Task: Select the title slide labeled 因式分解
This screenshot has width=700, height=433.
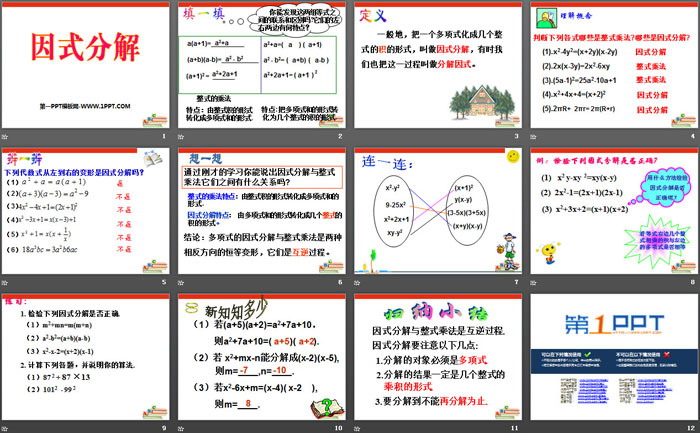Action: pyautogui.click(x=86, y=65)
